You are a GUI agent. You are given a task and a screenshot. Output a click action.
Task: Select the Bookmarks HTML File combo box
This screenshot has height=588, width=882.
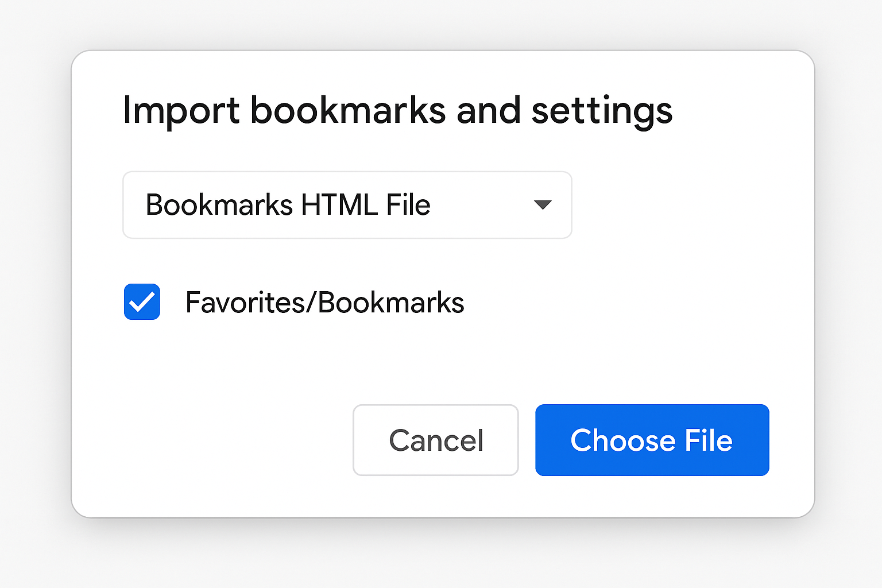point(347,205)
